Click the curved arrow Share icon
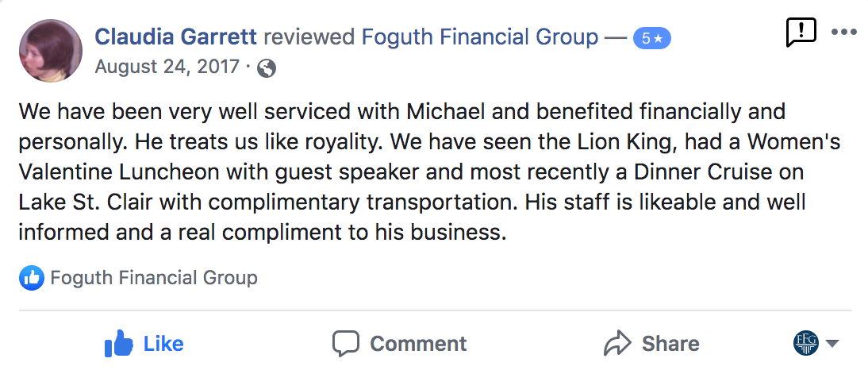Image resolution: width=868 pixels, height=370 pixels. [x=617, y=344]
